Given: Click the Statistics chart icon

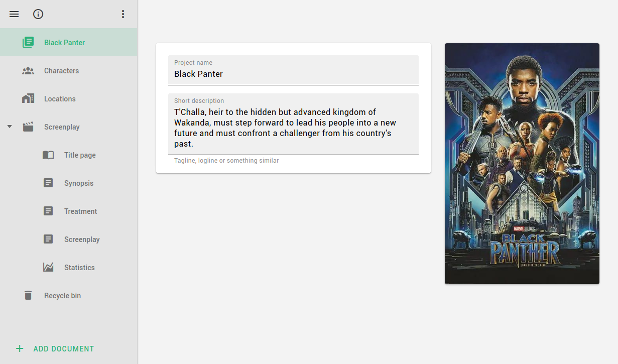Looking at the screenshot, I should (48, 268).
